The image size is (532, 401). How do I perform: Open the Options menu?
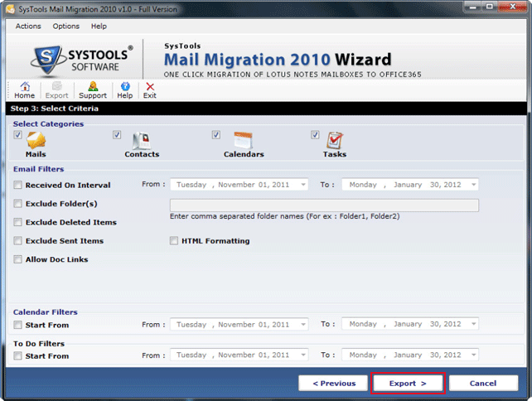click(x=65, y=27)
